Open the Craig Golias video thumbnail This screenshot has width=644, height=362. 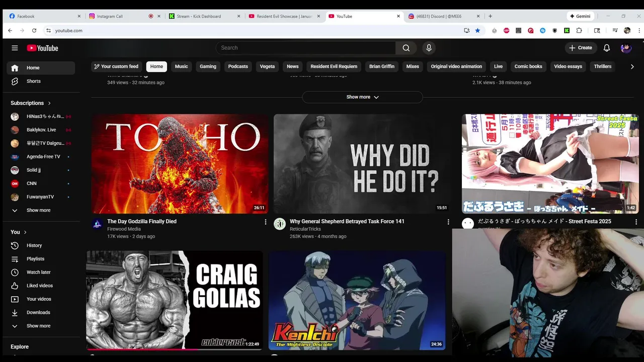click(x=175, y=300)
